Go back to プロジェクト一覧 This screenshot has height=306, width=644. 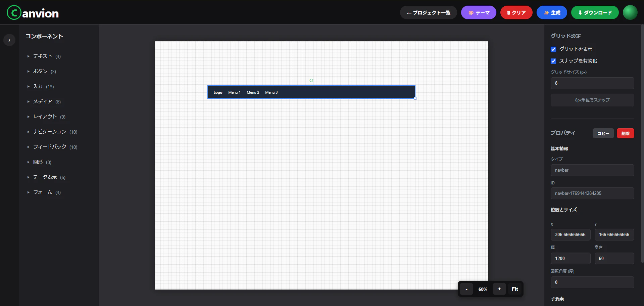(428, 12)
